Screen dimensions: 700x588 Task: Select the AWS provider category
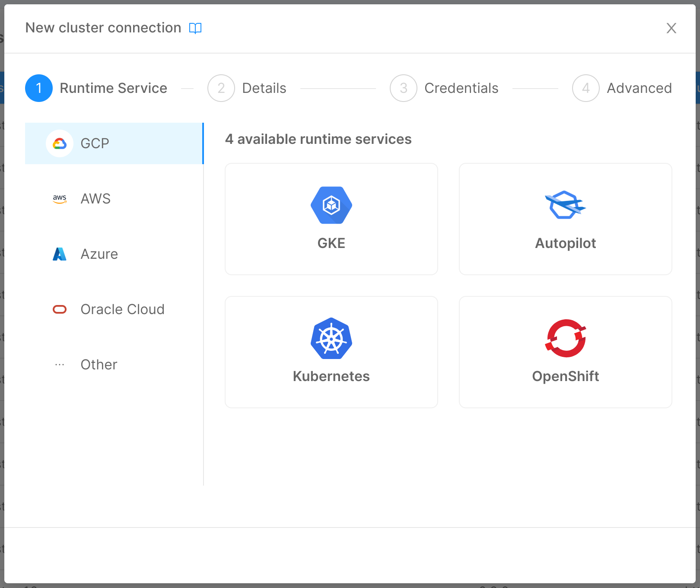click(95, 198)
